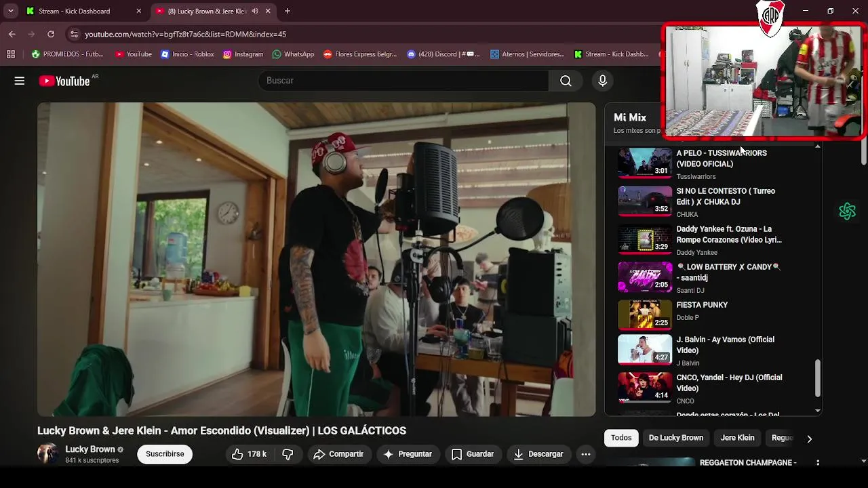Image resolution: width=868 pixels, height=488 pixels.
Task: Start voice search with microphone icon
Action: click(x=603, y=81)
